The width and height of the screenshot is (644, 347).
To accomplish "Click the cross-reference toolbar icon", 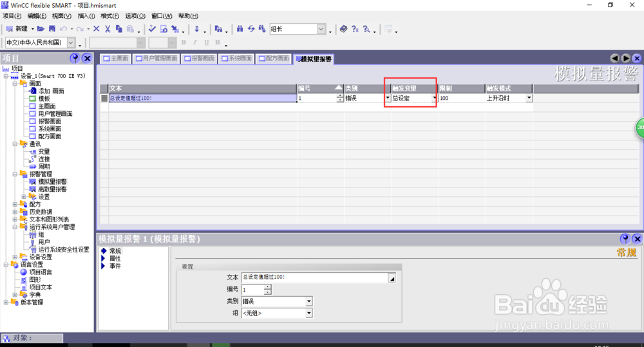I will pos(218,29).
